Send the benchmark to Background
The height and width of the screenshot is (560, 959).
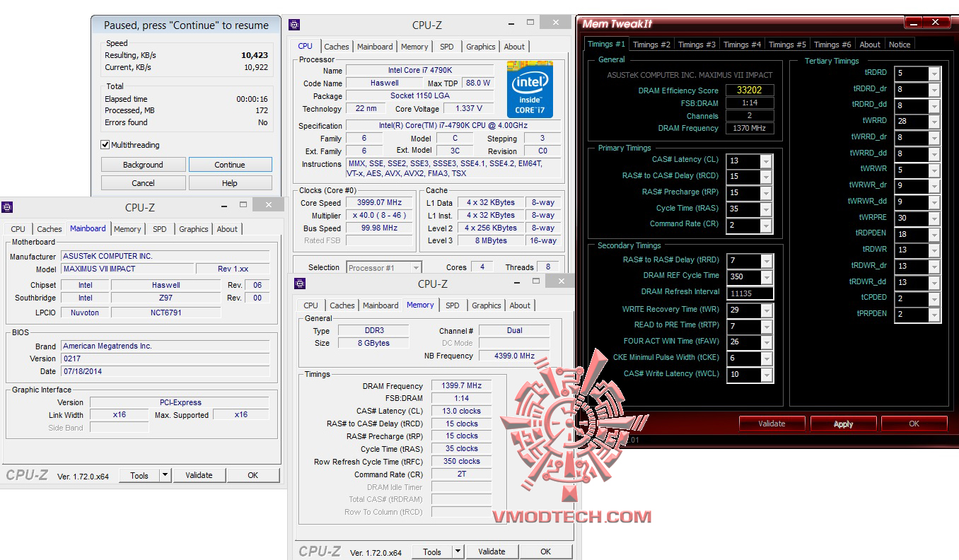143,165
